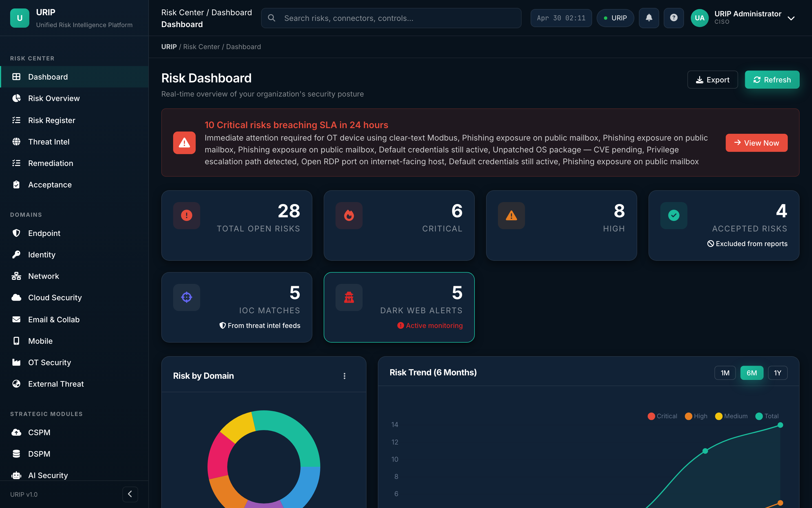
Task: Open the help question mark icon
Action: [x=673, y=18]
